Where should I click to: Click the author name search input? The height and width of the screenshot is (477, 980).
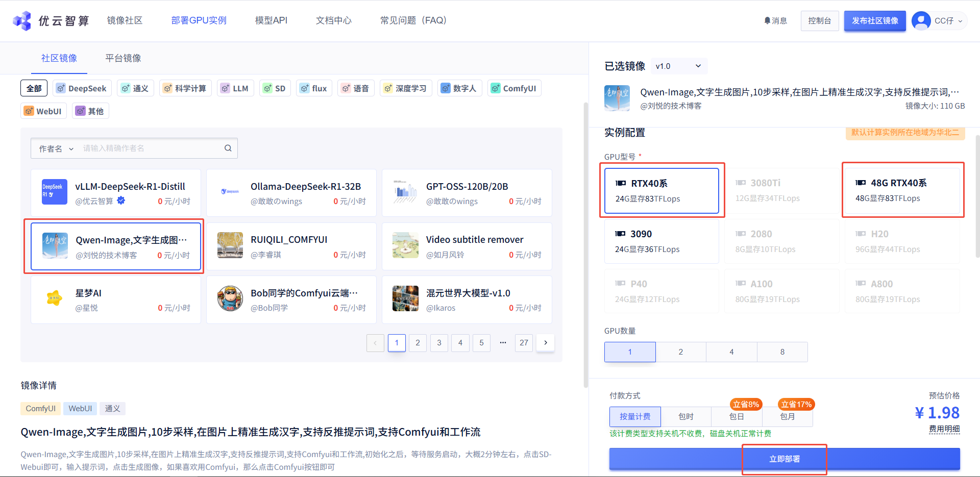coord(151,148)
